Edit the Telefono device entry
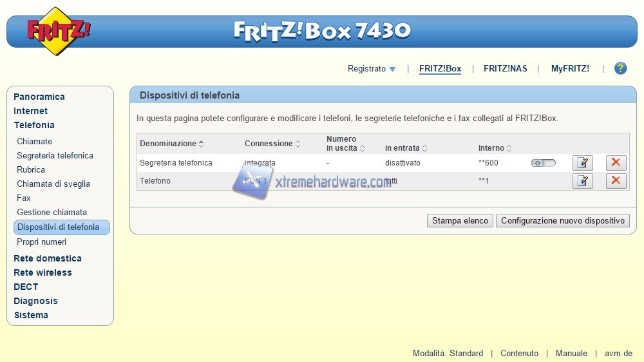This screenshot has height=362, width=644. (x=582, y=181)
